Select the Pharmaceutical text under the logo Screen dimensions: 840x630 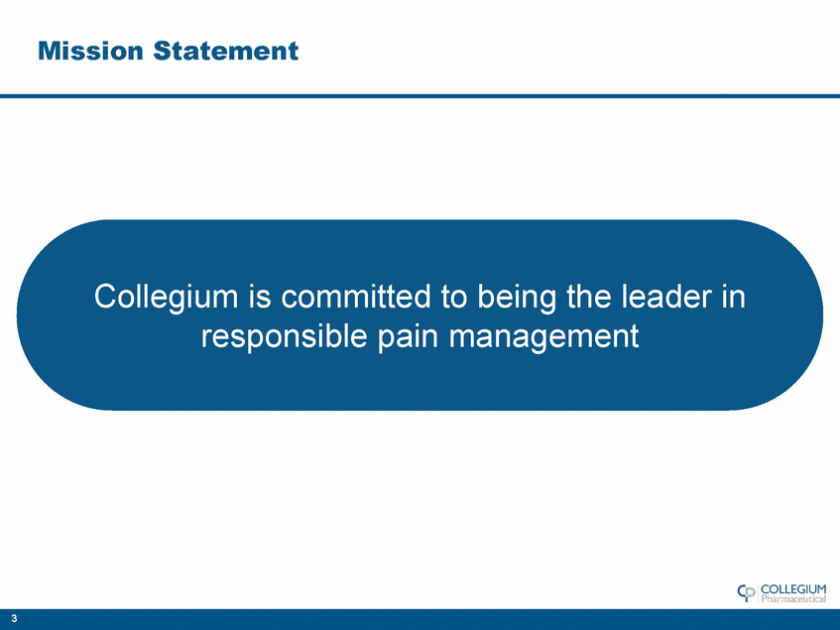pos(792,598)
